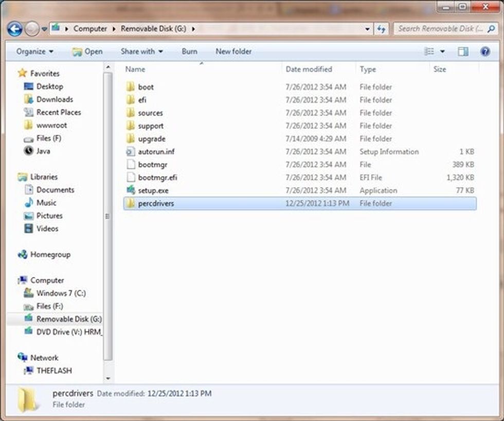The image size is (504, 421).
Task: Click the New folder menu item
Action: click(234, 51)
